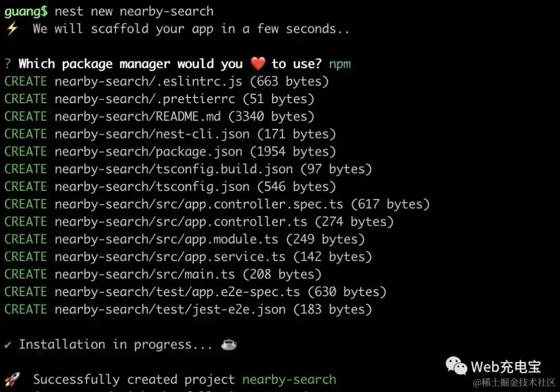Click the Web充电宝 watermark text

point(506,367)
